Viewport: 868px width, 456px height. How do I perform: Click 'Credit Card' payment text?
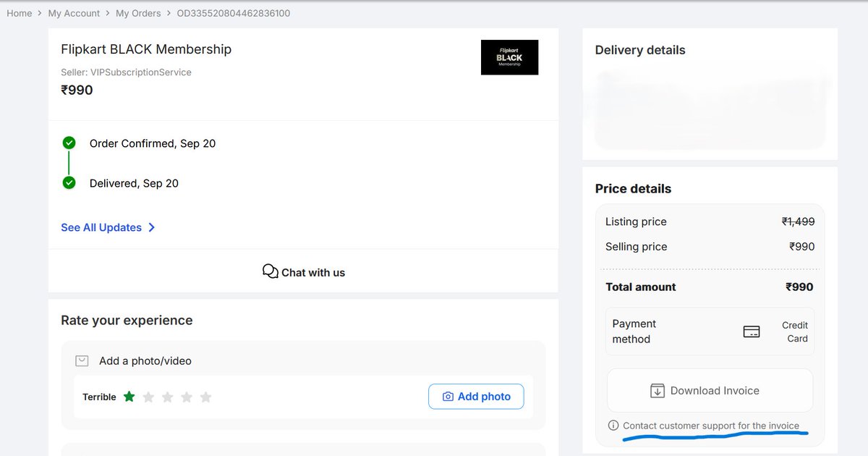tap(795, 332)
